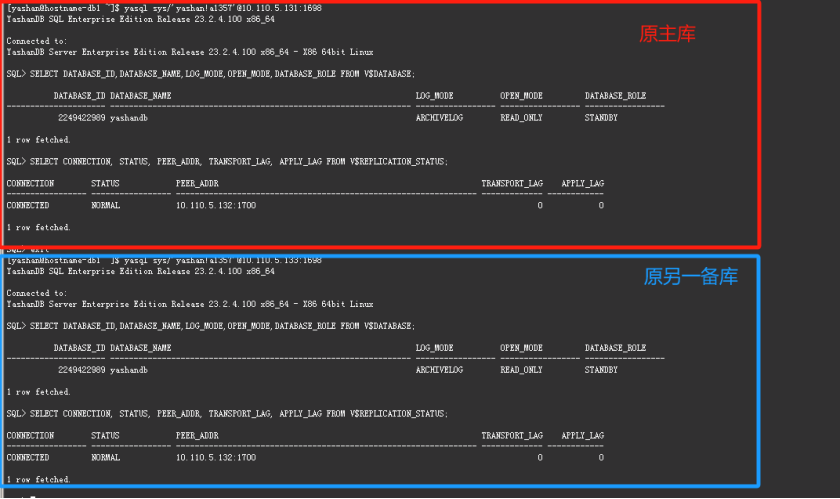Click the APPLY_LAG column header in the lower session
Screen dimensions: 840x499
coord(583,436)
